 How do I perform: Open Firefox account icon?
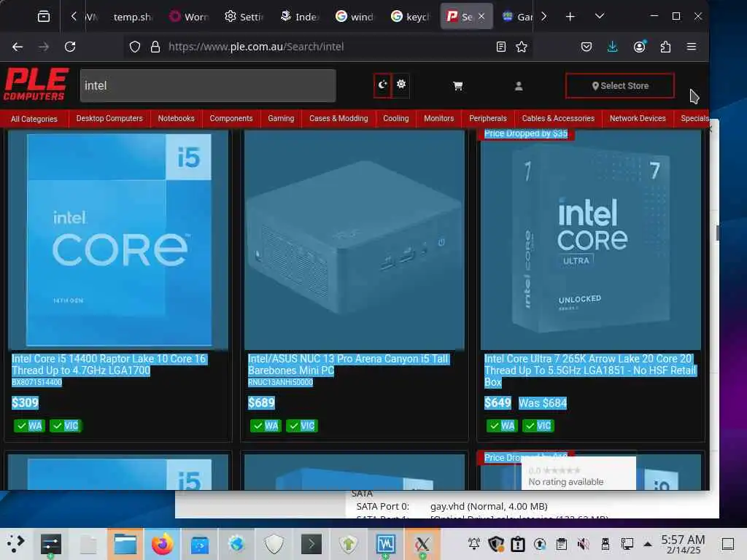point(639,47)
